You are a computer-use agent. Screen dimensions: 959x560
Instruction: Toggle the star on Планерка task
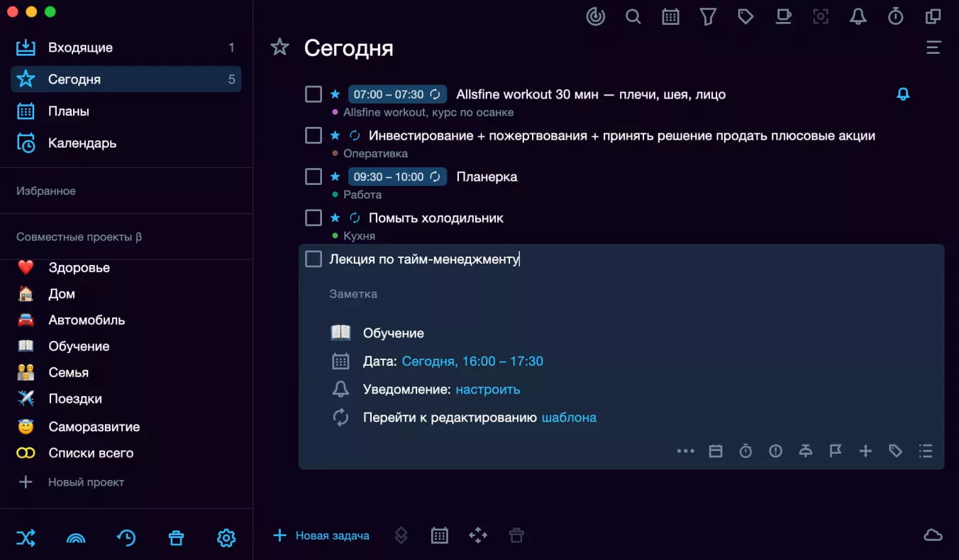point(336,177)
